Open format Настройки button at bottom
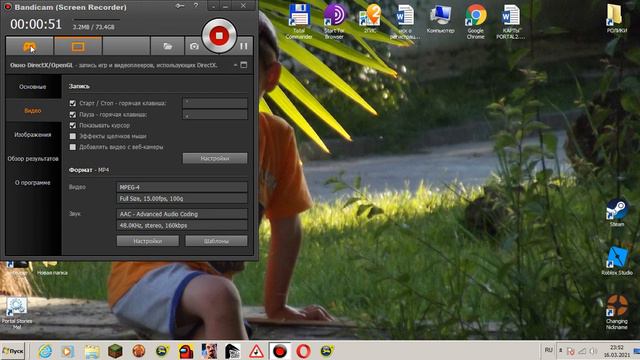640x360 pixels. click(x=147, y=241)
